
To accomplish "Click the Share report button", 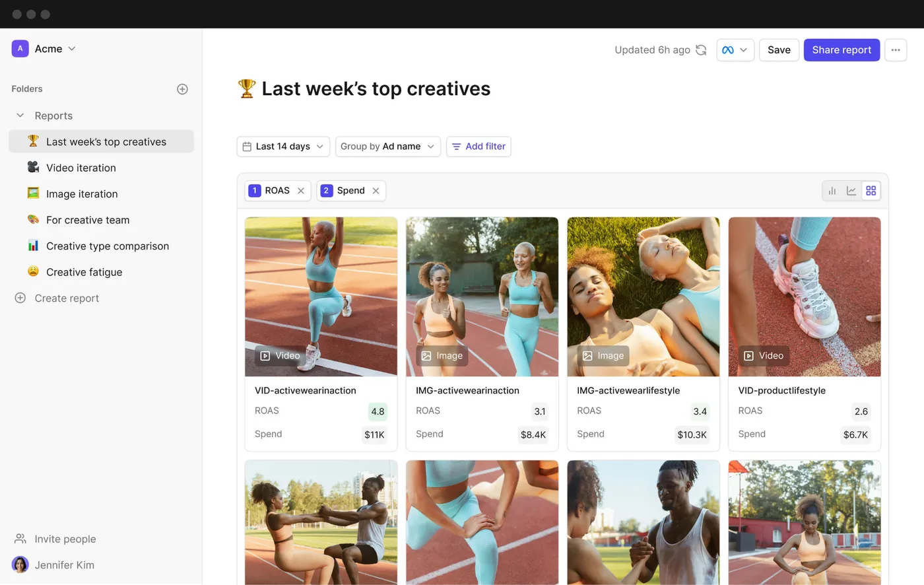I will [841, 50].
